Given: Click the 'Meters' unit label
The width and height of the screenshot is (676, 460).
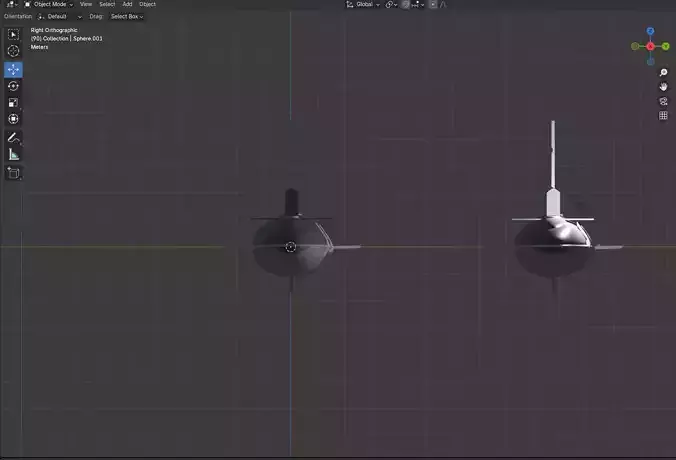Looking at the screenshot, I should pyautogui.click(x=39, y=47).
